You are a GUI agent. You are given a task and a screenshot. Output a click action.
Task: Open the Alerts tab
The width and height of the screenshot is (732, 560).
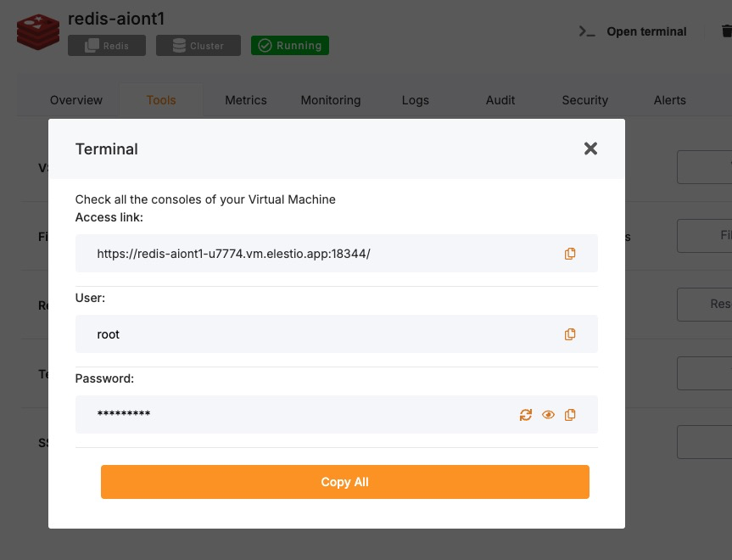[x=670, y=100]
